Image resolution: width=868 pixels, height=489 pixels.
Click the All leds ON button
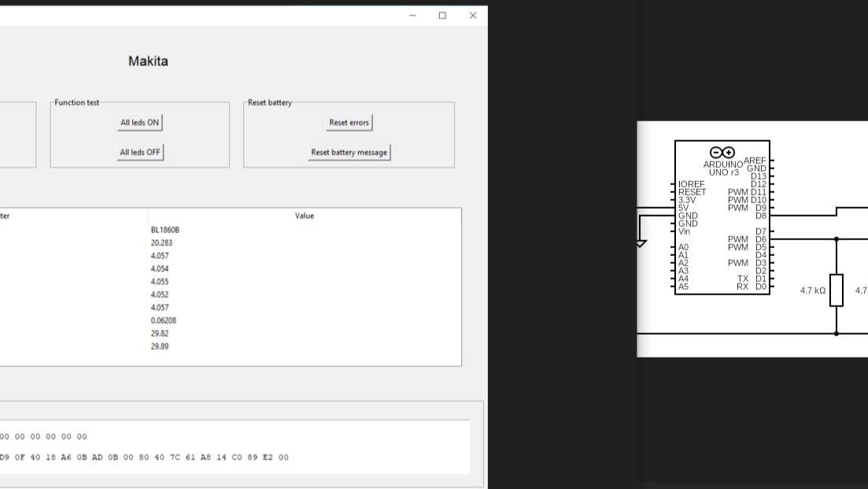point(139,122)
